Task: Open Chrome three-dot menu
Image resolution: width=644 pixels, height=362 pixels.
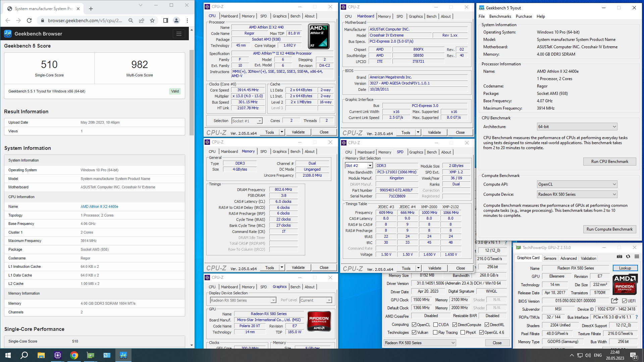Action: [x=187, y=20]
